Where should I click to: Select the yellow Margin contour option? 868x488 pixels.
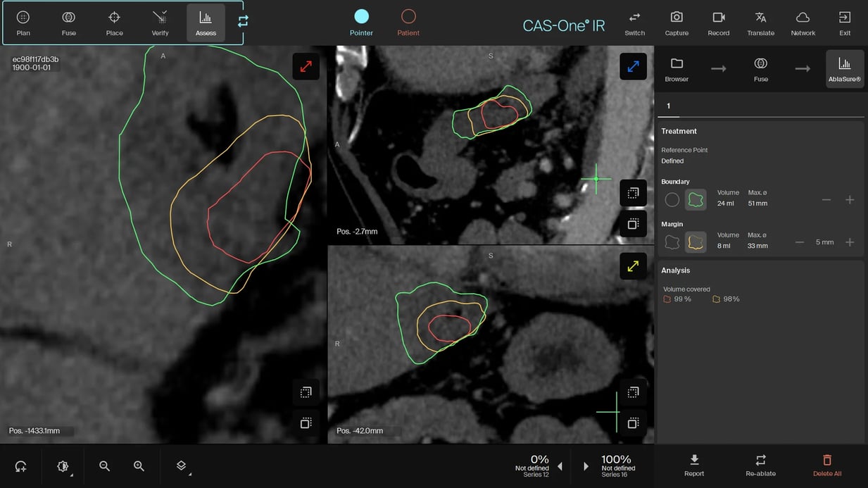tap(696, 242)
